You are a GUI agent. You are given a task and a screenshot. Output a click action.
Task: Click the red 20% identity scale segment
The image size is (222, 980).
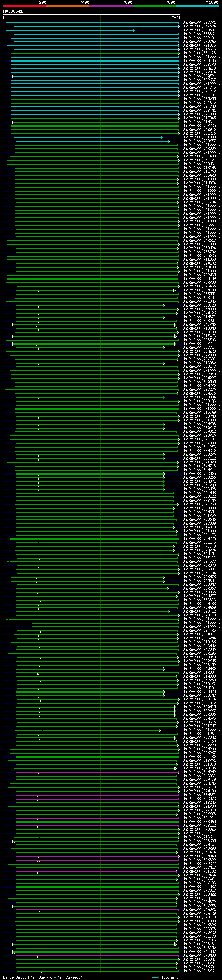tap(25, 6)
